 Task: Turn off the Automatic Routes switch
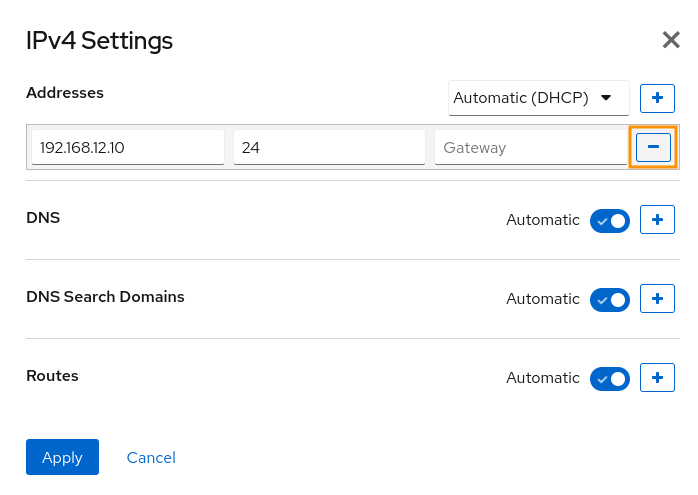click(x=610, y=379)
